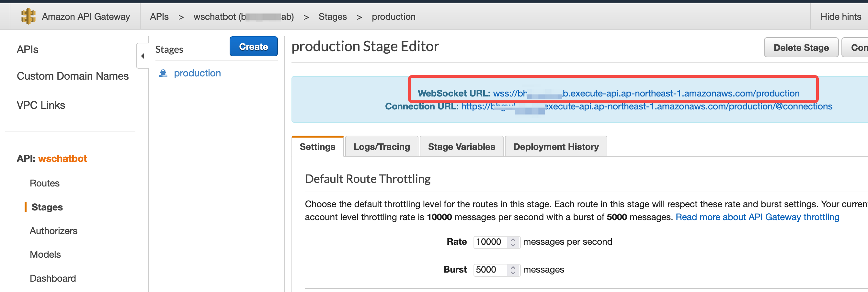This screenshot has height=292, width=868.
Task: Click the Default Route Throttling heading
Action: (x=368, y=179)
